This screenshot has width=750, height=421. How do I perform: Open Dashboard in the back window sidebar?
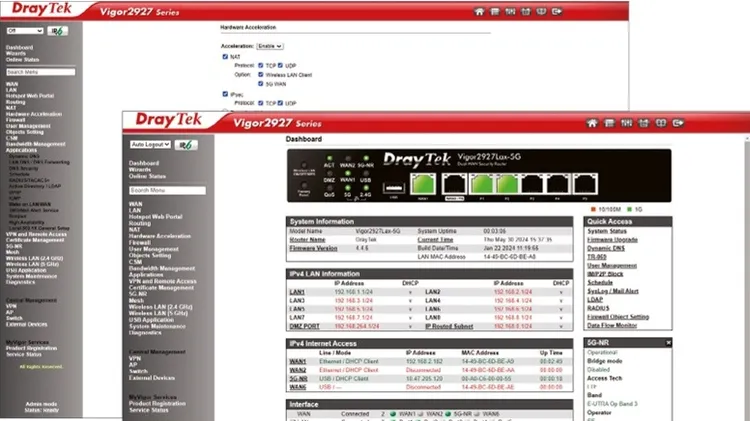(19, 47)
